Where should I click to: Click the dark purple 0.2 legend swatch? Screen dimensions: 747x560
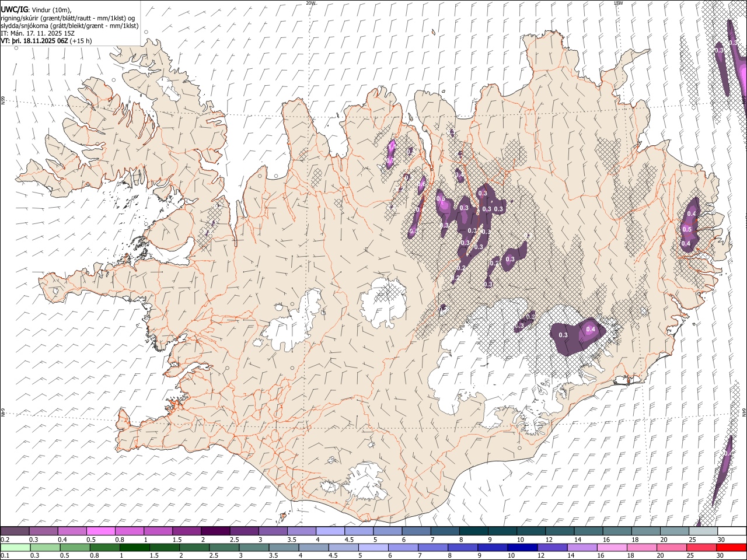(x=15, y=531)
